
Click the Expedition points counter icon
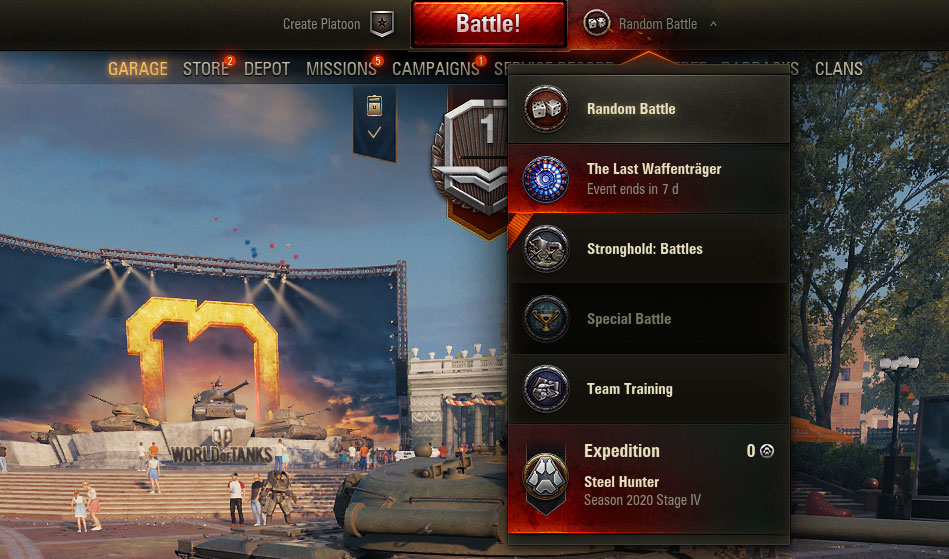tap(767, 451)
